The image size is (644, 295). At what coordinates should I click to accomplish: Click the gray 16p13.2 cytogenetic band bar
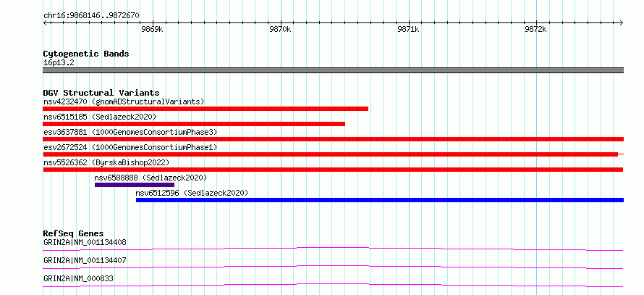pos(333,70)
